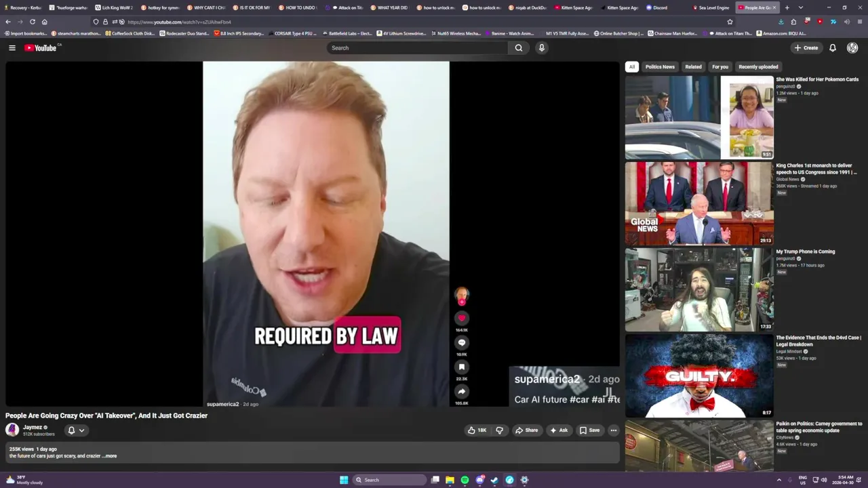
Task: Open the Jaymez channel avatar
Action: [12, 430]
